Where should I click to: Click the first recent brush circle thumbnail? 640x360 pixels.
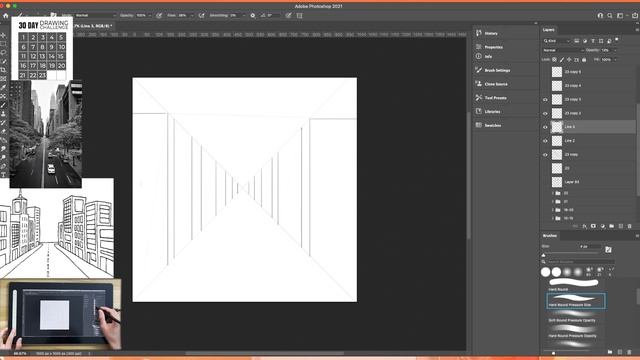point(545,272)
